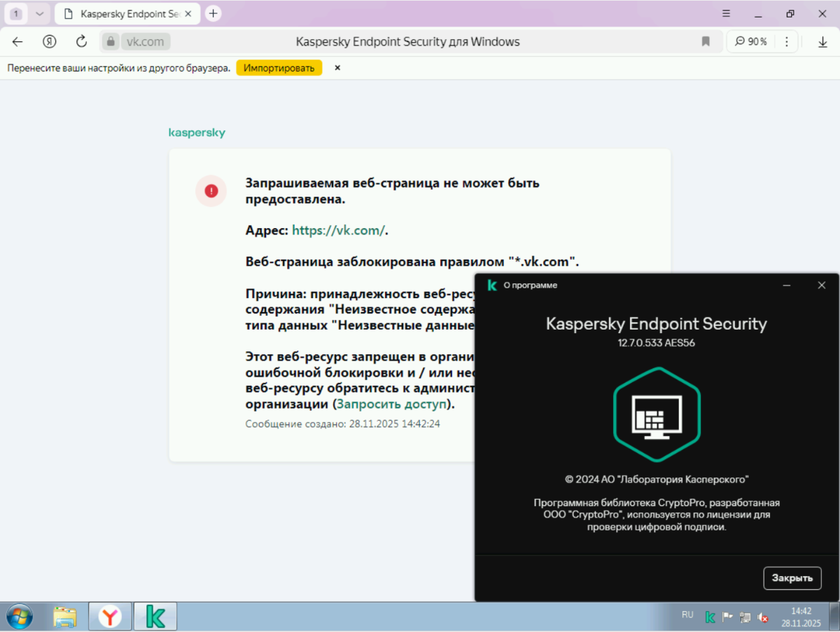Click the Kaspersky K icon in dialog title
Screen dimensions: 840x632
[492, 285]
